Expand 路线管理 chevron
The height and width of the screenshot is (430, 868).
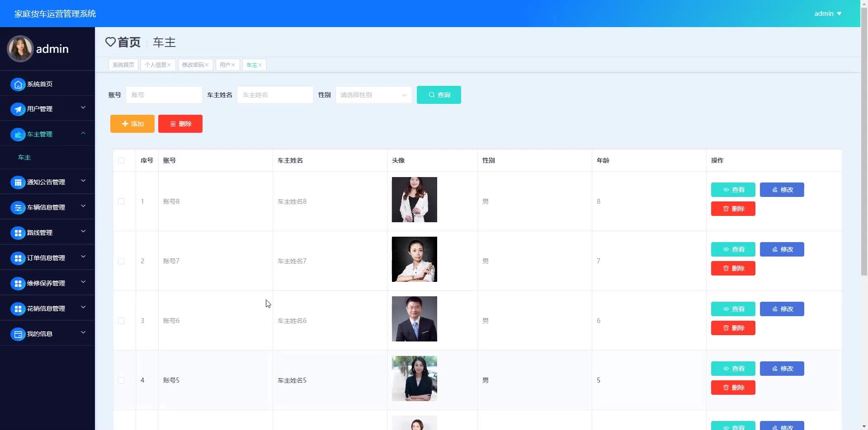[x=83, y=231]
